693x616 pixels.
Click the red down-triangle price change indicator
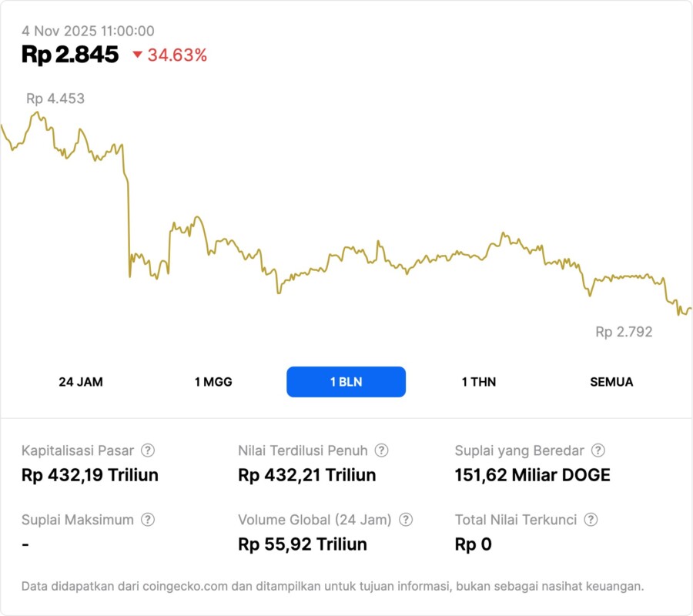138,55
